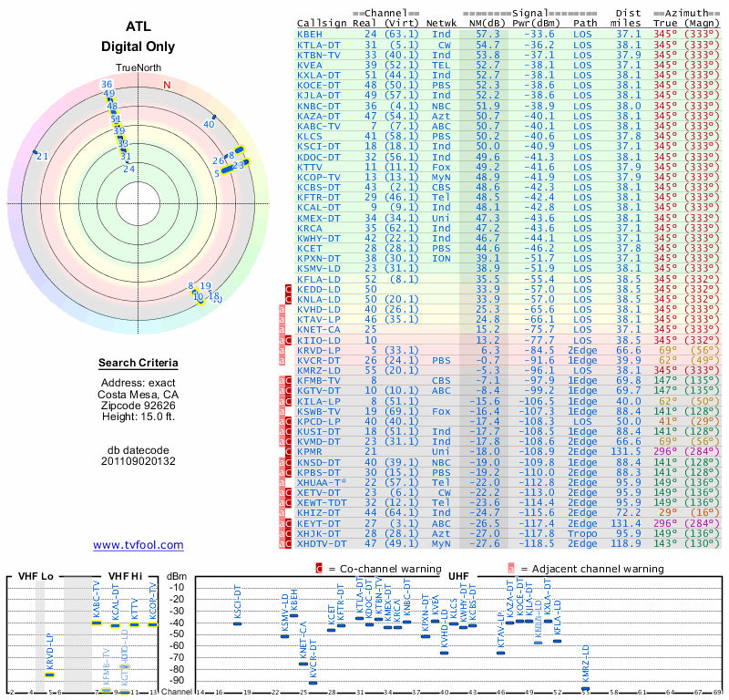The height and width of the screenshot is (700, 729).
Task: Click the adjacent-channel icon beside KRVD-LP row
Action: coord(282,351)
